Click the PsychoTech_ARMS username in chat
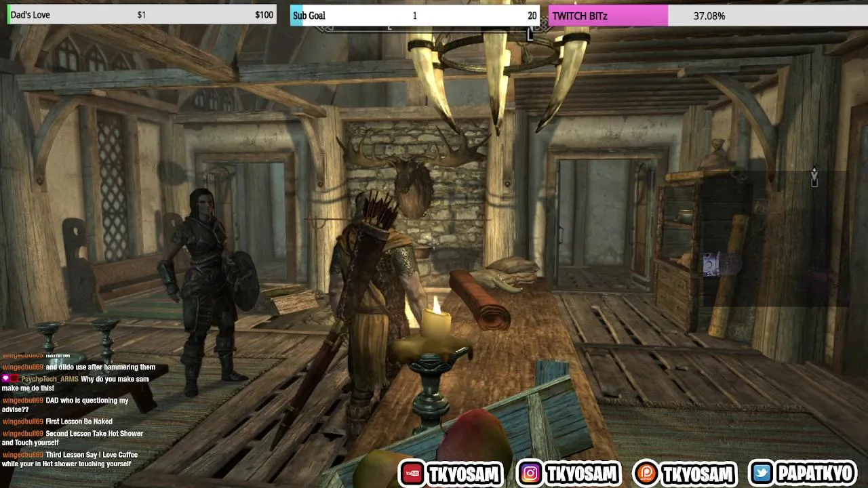Screen dimensions: 868x488 pos(50,379)
